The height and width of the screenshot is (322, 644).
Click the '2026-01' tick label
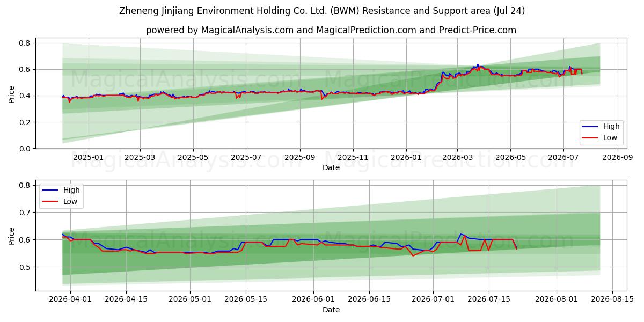406,158
